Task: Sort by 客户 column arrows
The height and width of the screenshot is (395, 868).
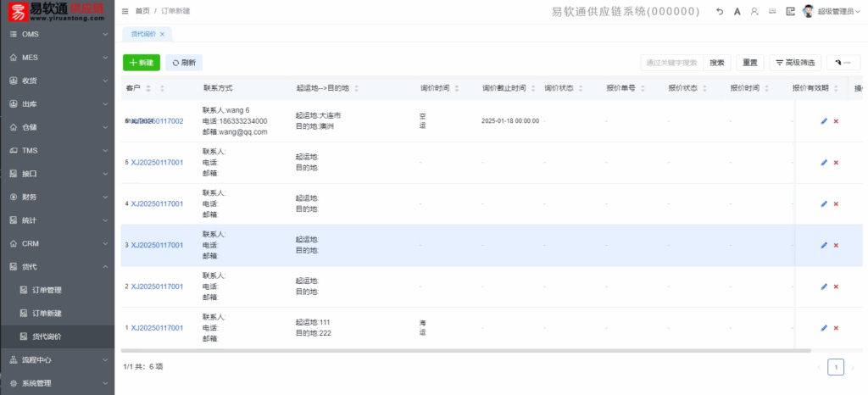Action: tap(147, 88)
